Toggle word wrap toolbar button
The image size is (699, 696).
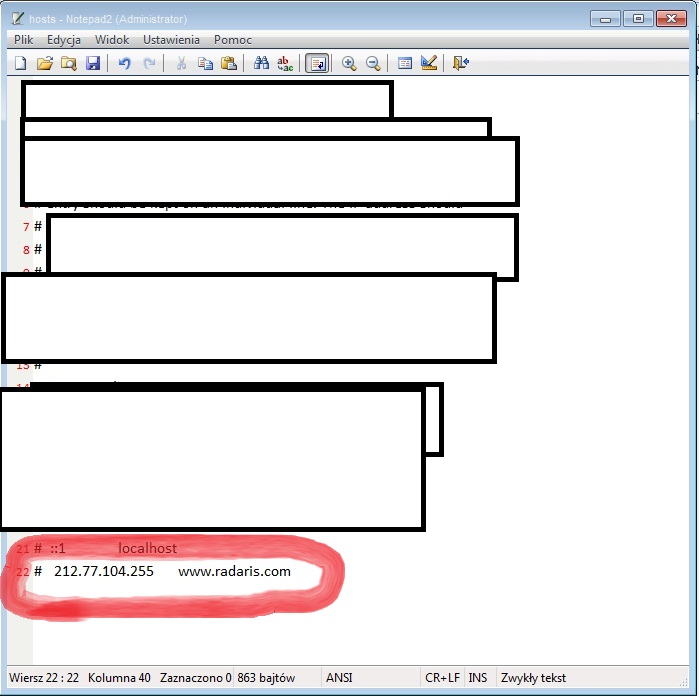(317, 63)
